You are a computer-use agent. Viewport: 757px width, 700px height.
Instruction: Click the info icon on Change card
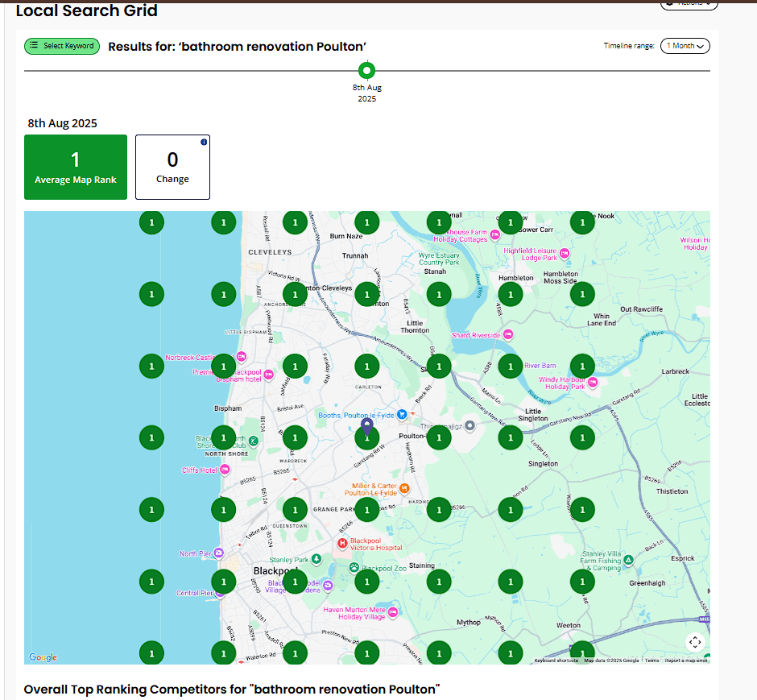[x=204, y=142]
